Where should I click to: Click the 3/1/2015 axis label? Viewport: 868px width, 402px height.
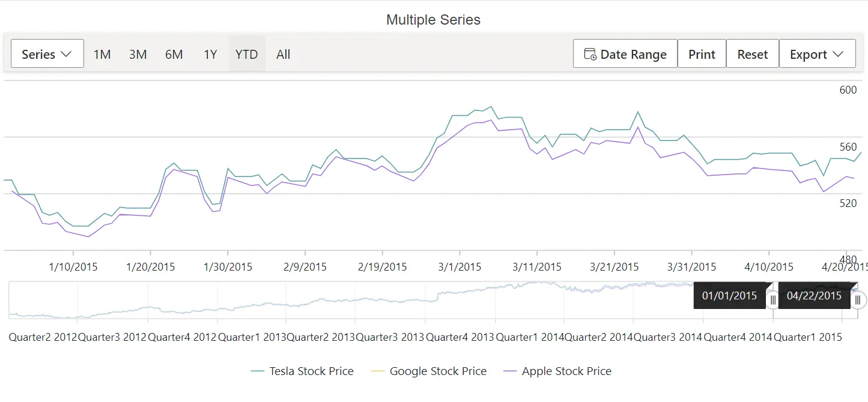tap(460, 267)
